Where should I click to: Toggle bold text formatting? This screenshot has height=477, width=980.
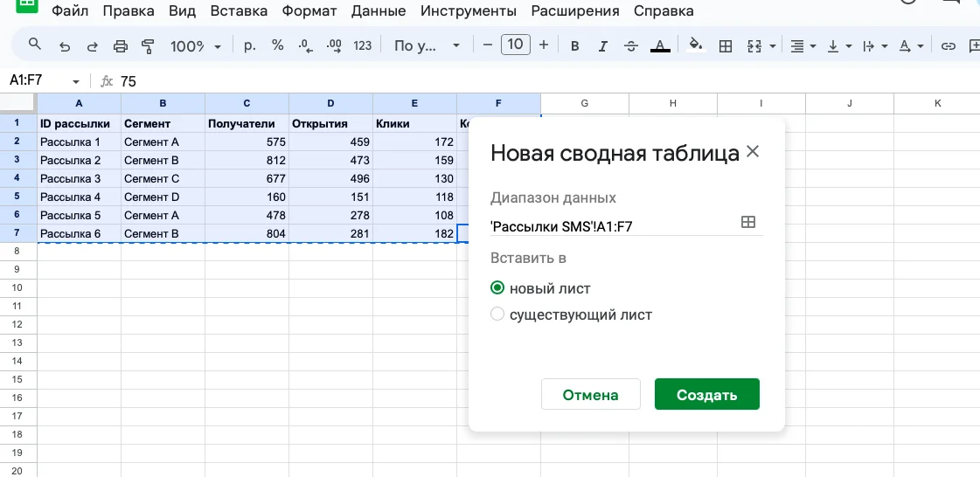coord(574,45)
